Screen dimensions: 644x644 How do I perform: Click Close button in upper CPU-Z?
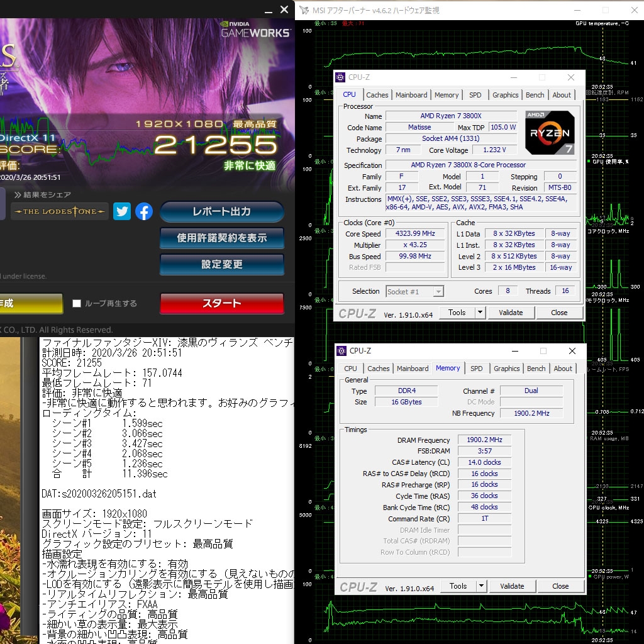(x=559, y=313)
